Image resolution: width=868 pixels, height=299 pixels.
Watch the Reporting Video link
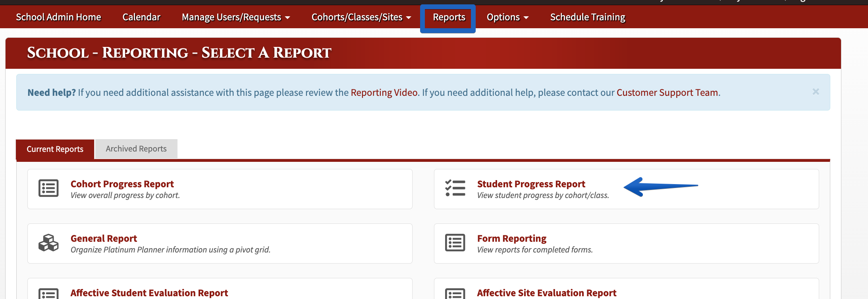tap(384, 93)
